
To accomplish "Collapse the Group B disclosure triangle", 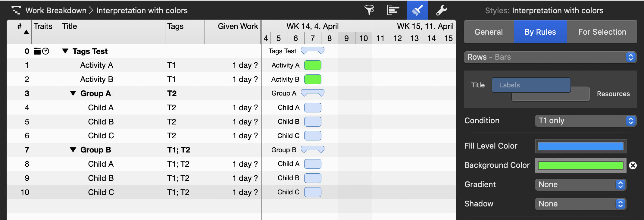I will coord(73,149).
